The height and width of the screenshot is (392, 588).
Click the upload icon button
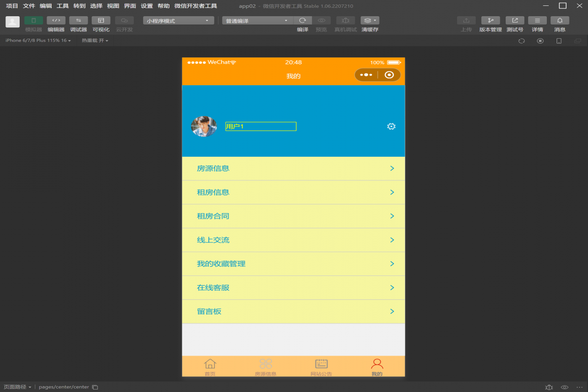(x=466, y=21)
